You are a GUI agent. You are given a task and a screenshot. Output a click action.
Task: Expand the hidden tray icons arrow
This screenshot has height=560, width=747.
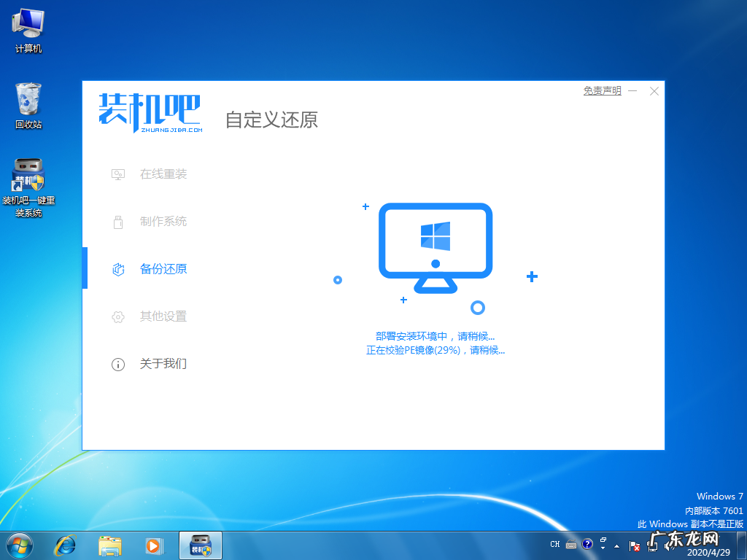click(x=617, y=545)
